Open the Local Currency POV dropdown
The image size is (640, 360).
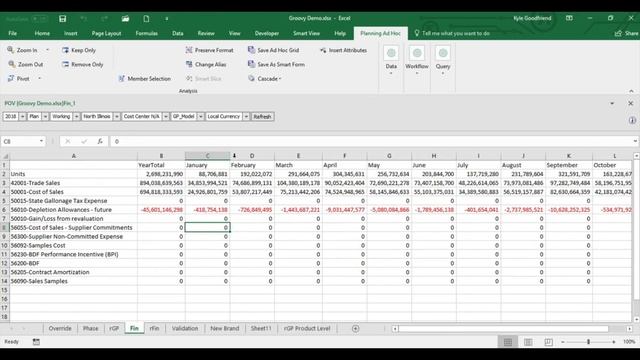[246, 117]
